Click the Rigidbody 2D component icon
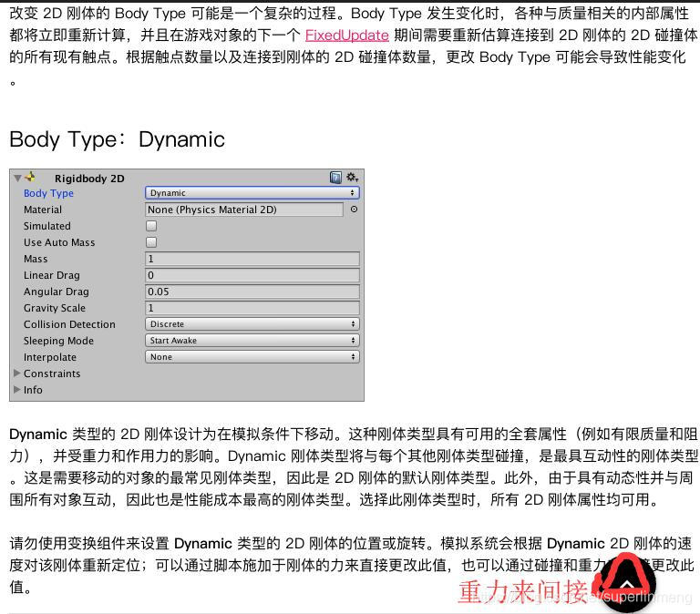The height and width of the screenshot is (614, 700). coord(30,177)
